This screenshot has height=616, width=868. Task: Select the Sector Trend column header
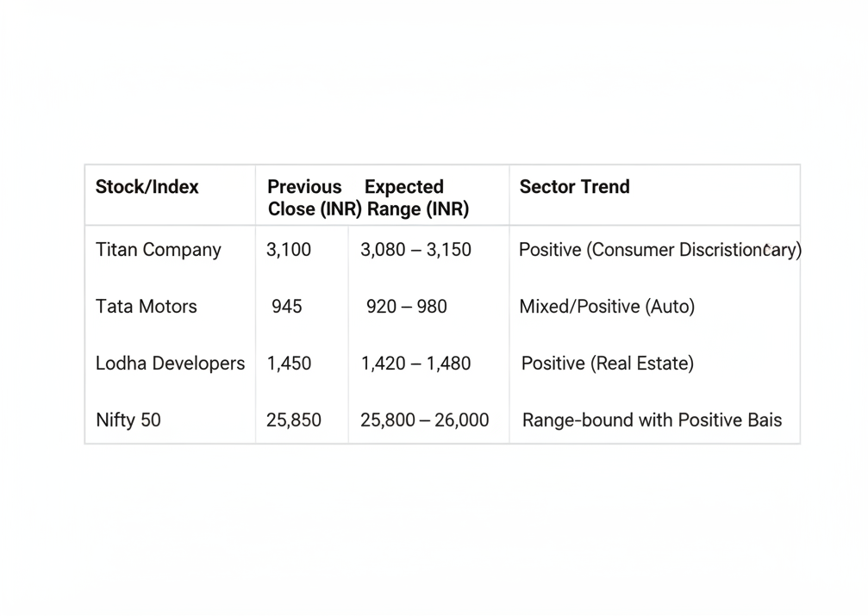pyautogui.click(x=574, y=187)
